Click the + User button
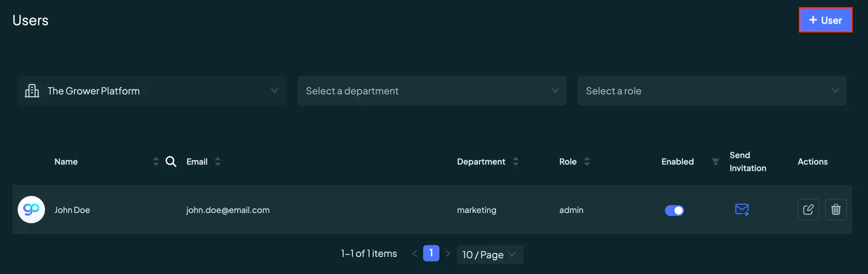The width and height of the screenshot is (868, 274). point(825,20)
